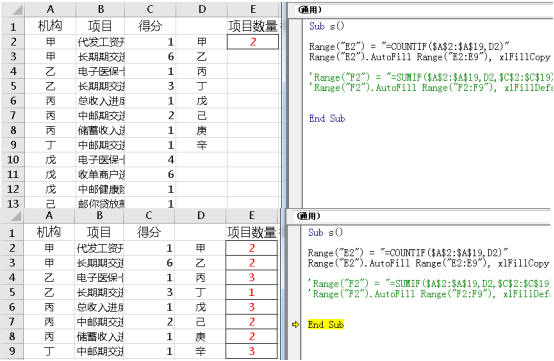554x361 pixels.
Task: Select the cell starting with 收单商户
Action: 100,174
